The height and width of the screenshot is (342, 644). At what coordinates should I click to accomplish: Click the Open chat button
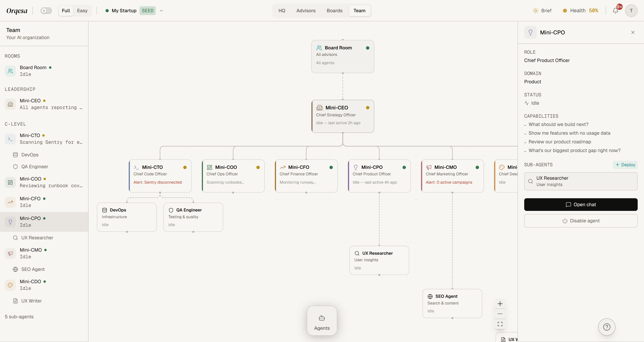(x=581, y=204)
